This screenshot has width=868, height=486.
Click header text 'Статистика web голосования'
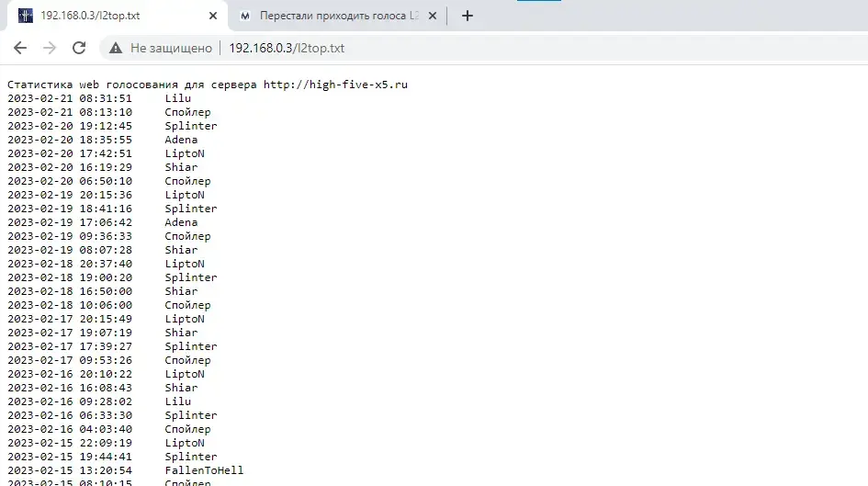(93, 85)
